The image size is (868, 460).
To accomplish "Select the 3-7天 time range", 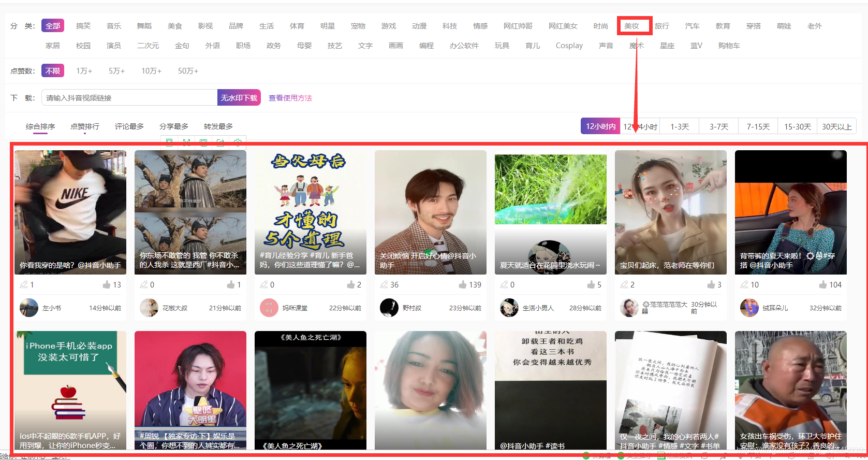I will pos(719,126).
